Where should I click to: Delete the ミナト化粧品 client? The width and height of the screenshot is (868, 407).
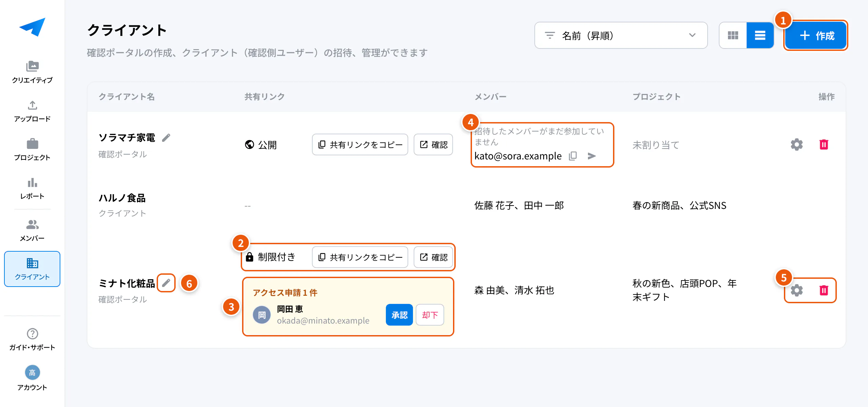[x=824, y=290]
